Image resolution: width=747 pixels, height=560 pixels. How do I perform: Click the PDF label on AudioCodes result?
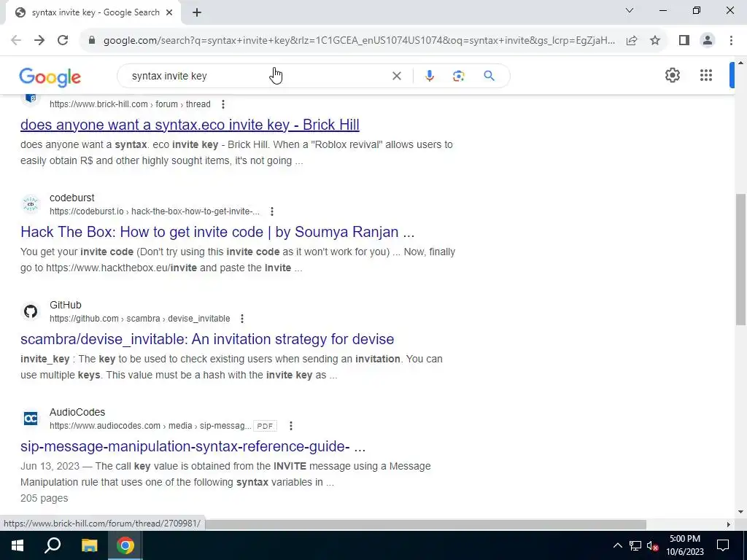point(265,426)
